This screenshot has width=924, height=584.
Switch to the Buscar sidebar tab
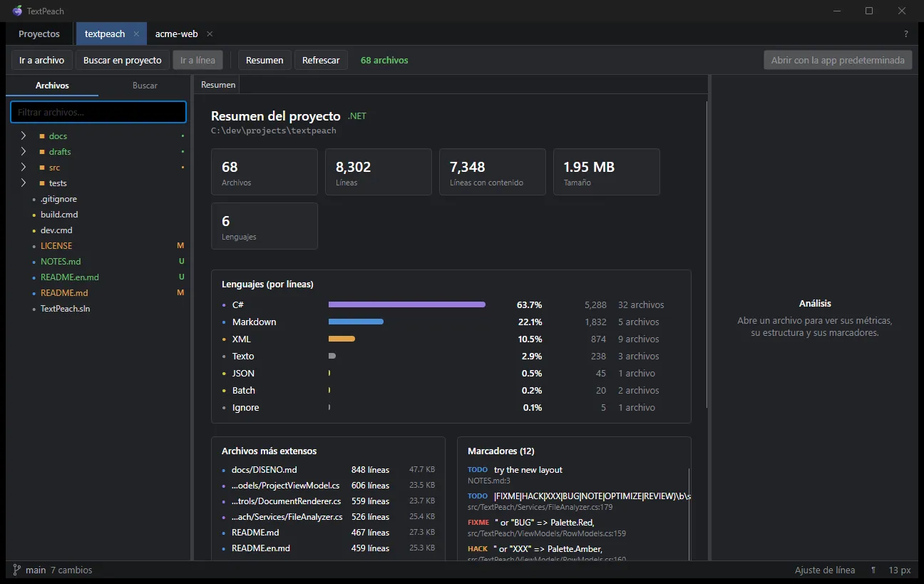tap(145, 86)
